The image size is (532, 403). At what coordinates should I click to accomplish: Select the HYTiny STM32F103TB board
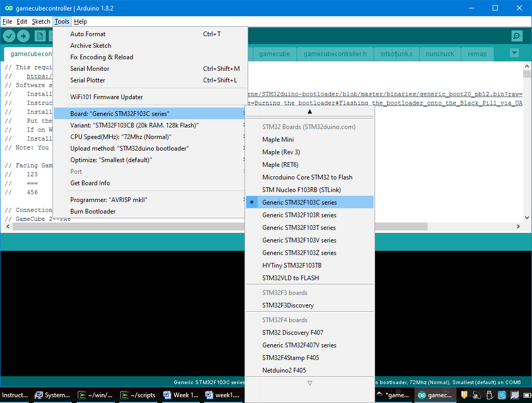(x=310, y=265)
